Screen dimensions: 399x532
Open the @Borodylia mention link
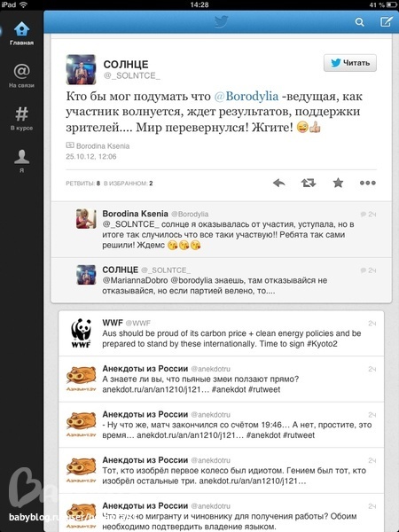tap(246, 97)
